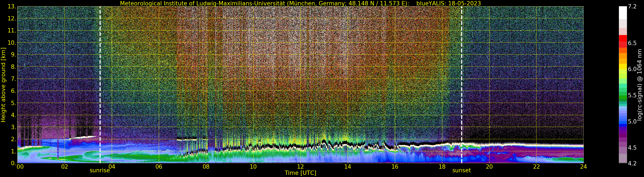Click the height-axis tick label '3.'
Viewport: 644px width, 177px height.
(14, 127)
